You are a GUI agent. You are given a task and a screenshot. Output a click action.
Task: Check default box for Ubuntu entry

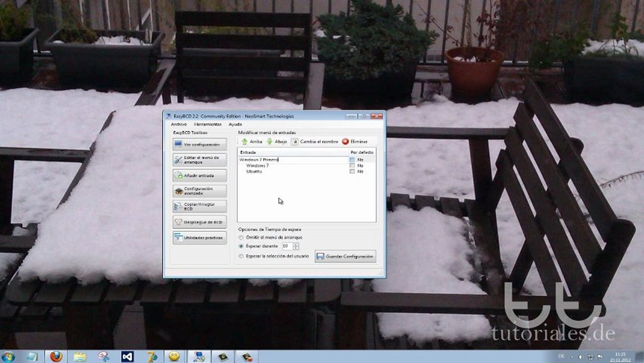pyautogui.click(x=352, y=171)
